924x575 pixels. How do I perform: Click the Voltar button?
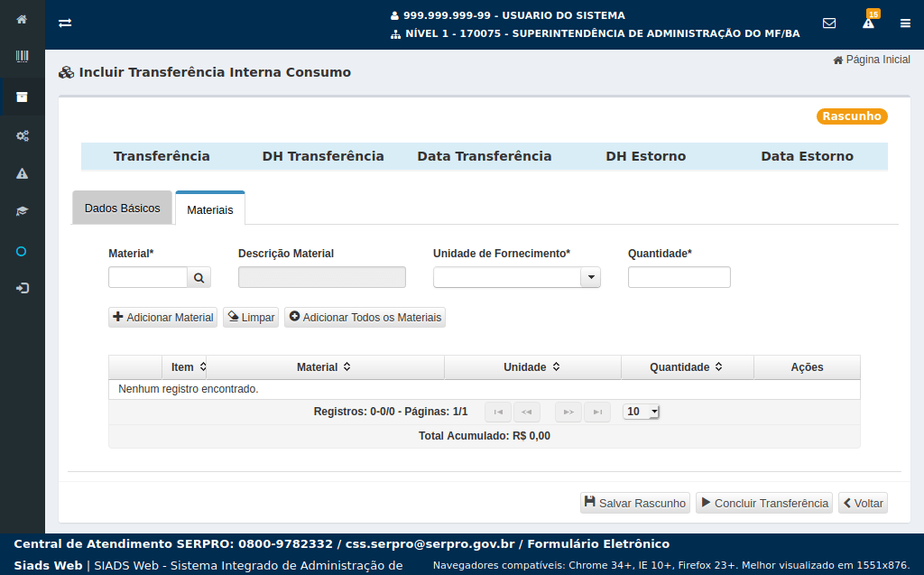pos(864,503)
